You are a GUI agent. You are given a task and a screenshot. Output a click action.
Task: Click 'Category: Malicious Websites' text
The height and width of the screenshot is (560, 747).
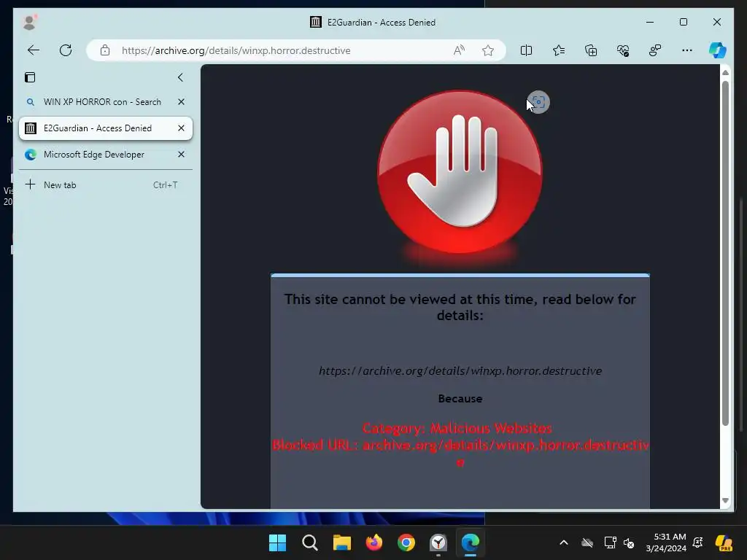coord(457,428)
